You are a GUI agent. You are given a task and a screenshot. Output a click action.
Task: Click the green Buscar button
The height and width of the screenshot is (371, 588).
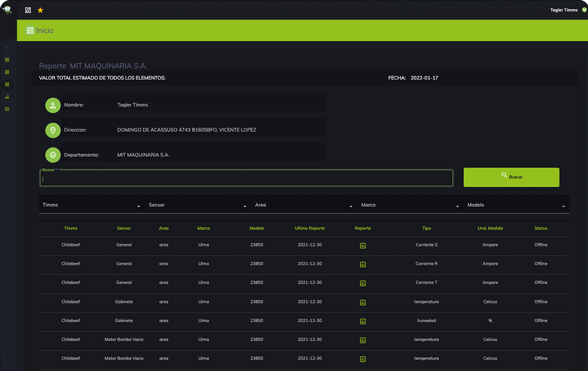point(511,177)
